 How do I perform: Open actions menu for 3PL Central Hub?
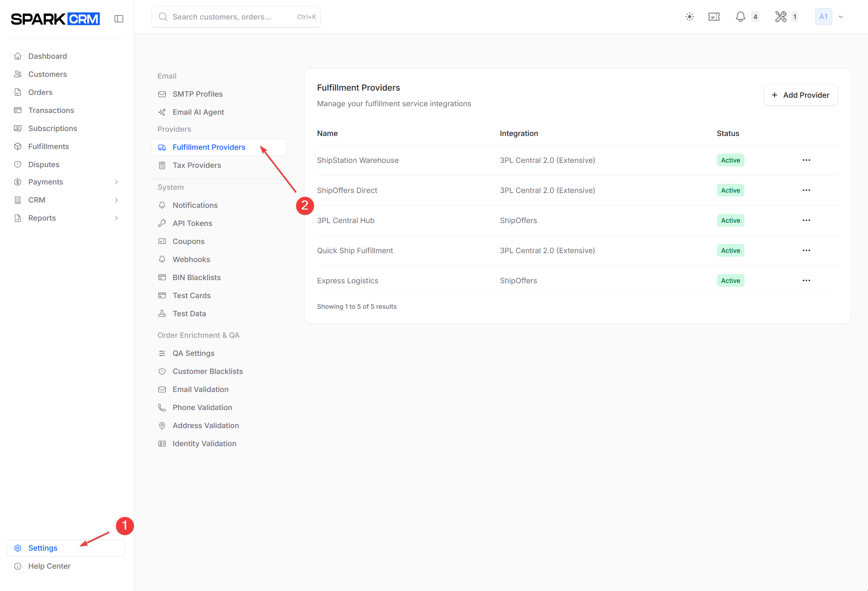tap(806, 221)
